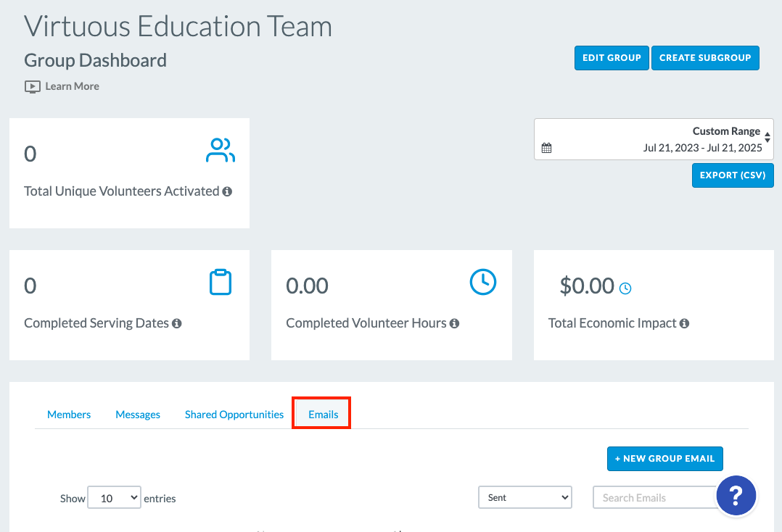
Task: Switch to the Messages tab
Action: pyautogui.click(x=138, y=415)
